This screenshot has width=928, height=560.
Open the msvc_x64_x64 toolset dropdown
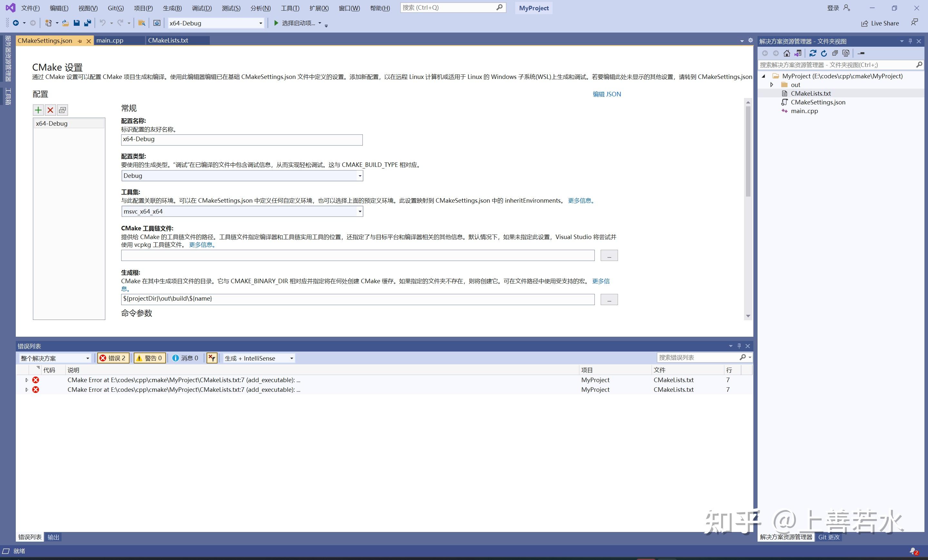pyautogui.click(x=360, y=211)
